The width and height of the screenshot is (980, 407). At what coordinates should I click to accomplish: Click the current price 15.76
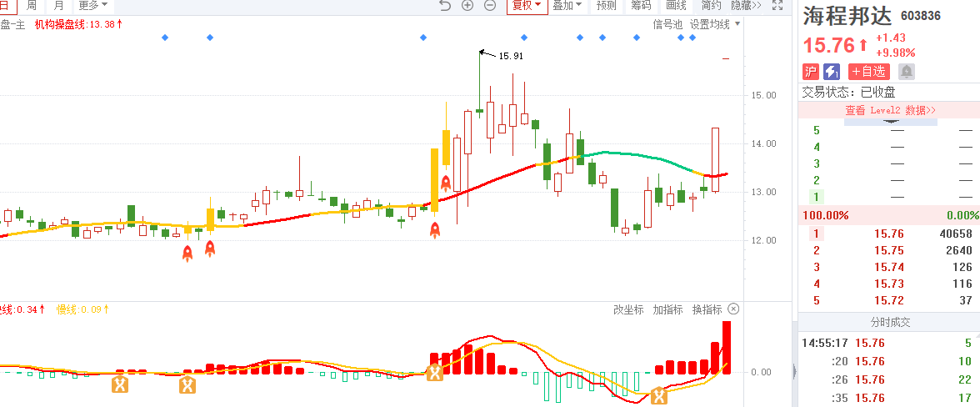pyautogui.click(x=828, y=46)
